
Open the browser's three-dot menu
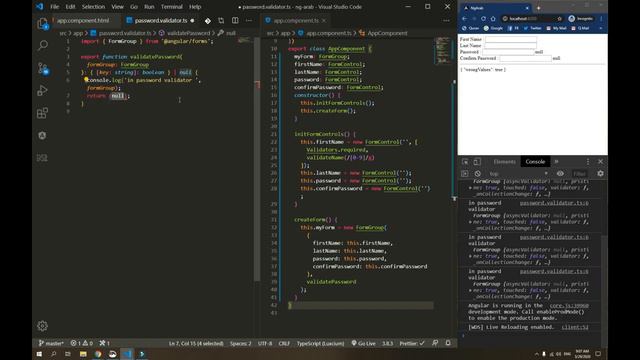click(601, 19)
